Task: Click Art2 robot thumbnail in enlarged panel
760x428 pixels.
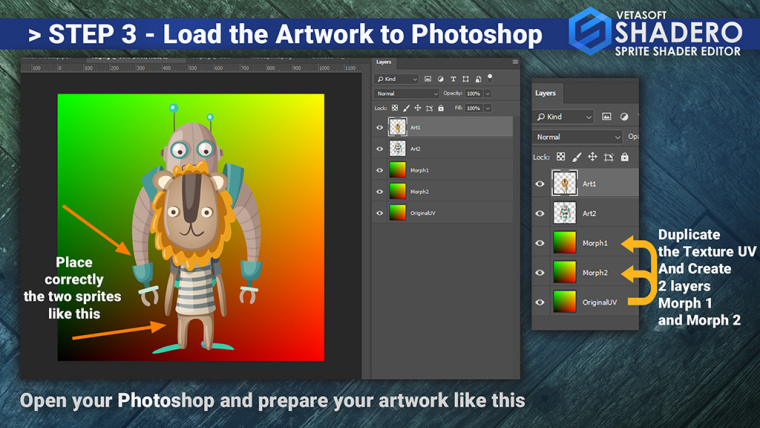Action: (x=565, y=213)
